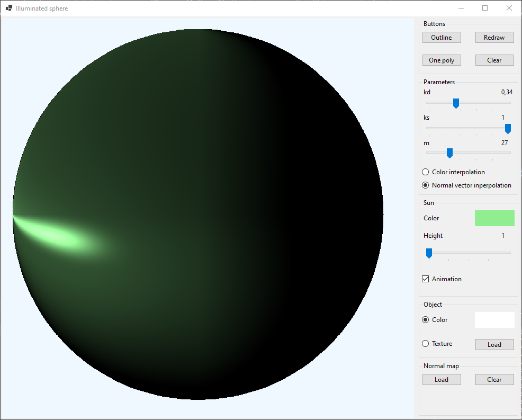Click the m slider thumb

coord(449,153)
